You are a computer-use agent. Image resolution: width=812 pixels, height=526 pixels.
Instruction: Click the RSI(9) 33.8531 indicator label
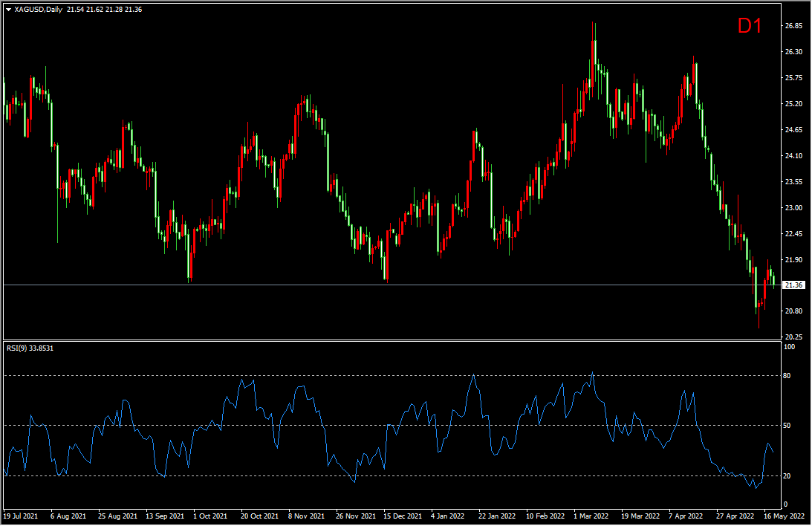pyautogui.click(x=30, y=348)
